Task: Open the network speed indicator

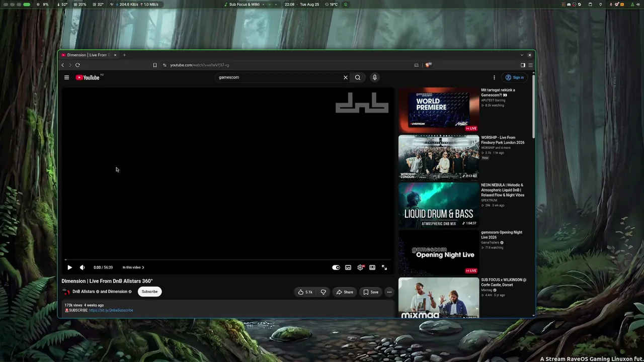Action: (134, 5)
